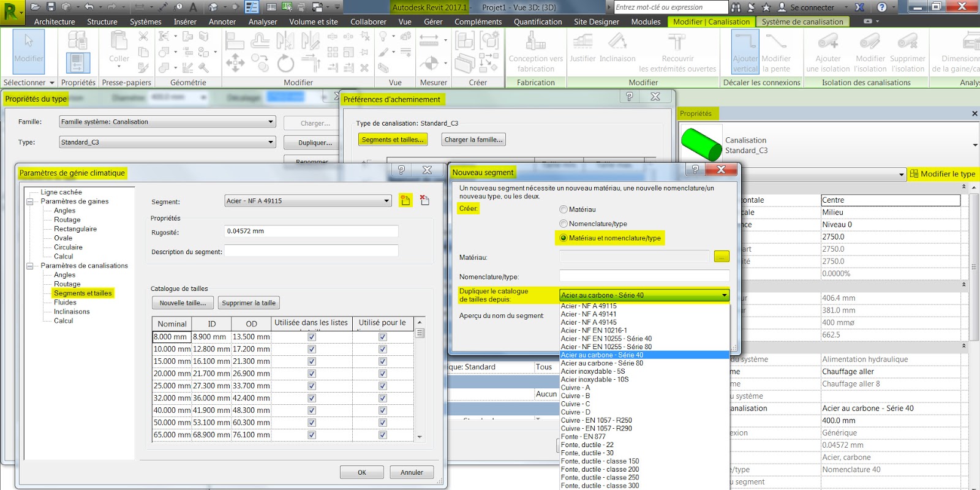Click the Save icon in quick access toolbar
Screen dimensions: 980x490
click(x=51, y=7)
